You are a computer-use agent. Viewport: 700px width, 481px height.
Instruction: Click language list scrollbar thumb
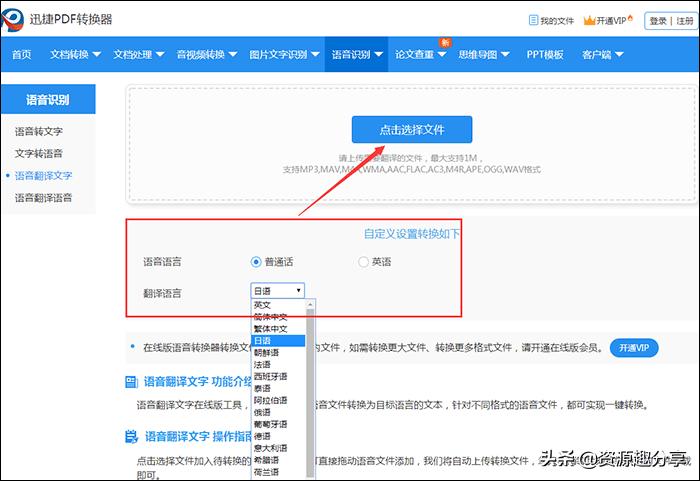coord(310,393)
